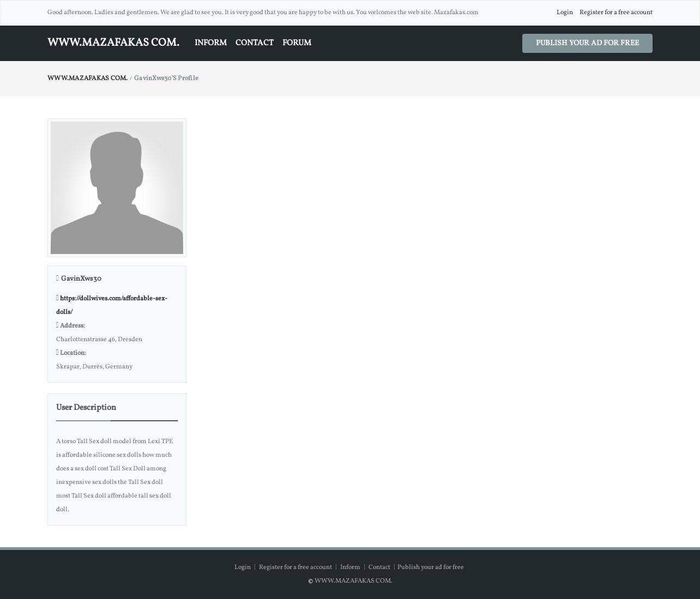Viewport: 700px width, 599px height.
Task: Open the CONTACT menu item
Action: pos(255,43)
